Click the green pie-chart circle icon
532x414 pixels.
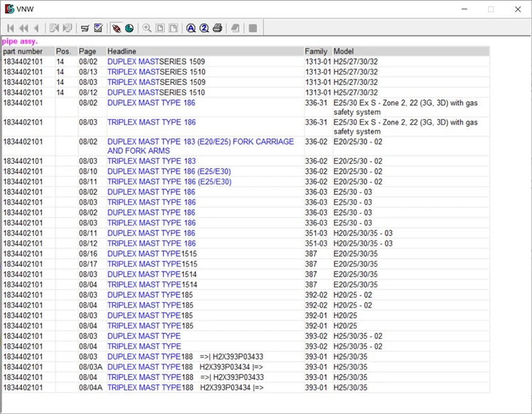[128, 28]
